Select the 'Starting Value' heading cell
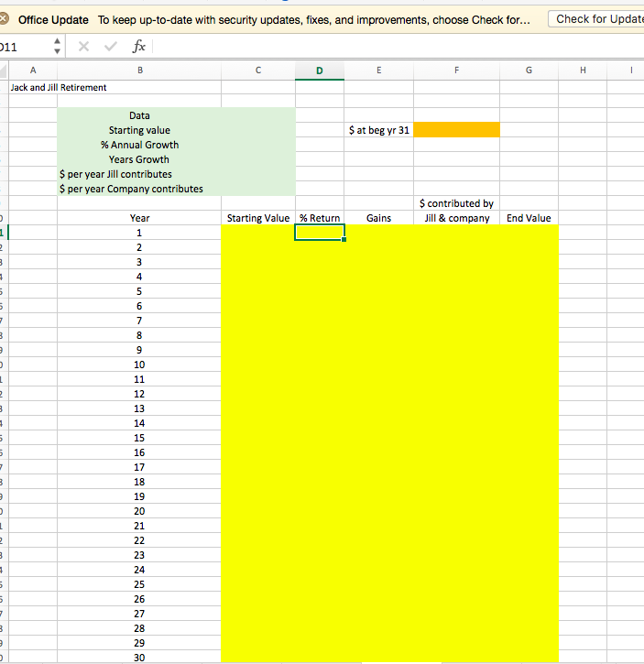 point(258,218)
